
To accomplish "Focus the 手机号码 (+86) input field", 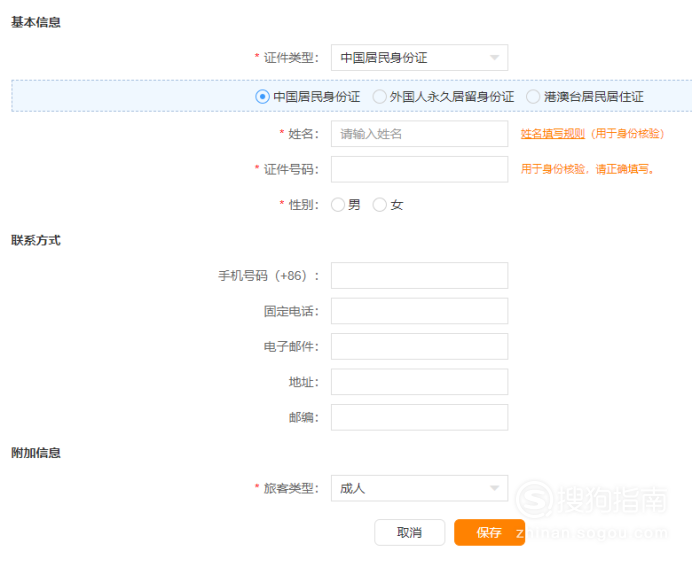I will (x=419, y=275).
